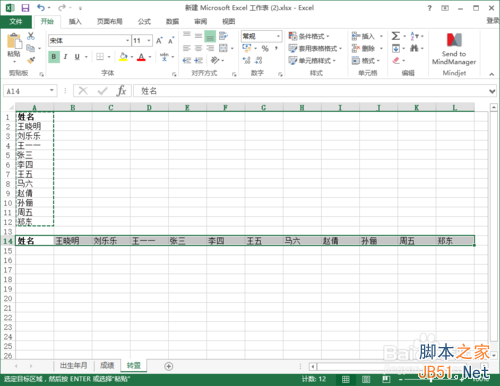Click the Decrease Indent icon
This screenshot has height=386, width=500.
click(x=187, y=60)
